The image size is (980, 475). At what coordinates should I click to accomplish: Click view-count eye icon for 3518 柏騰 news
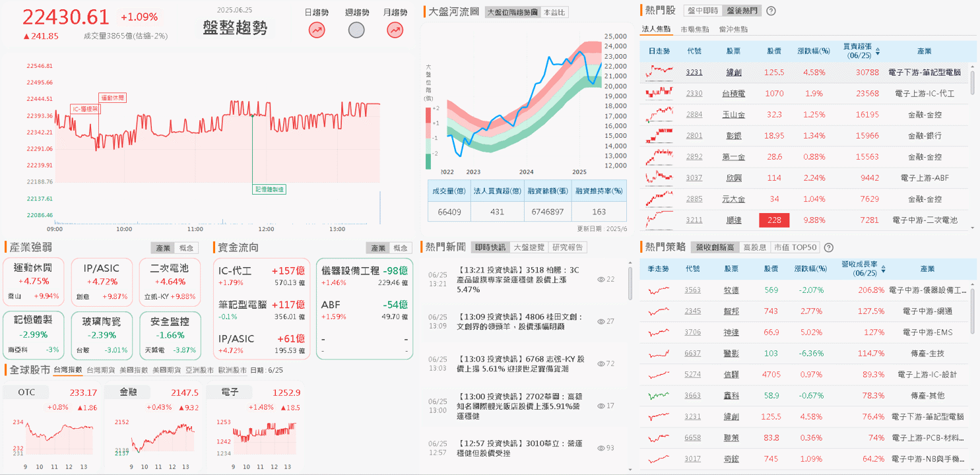(x=601, y=280)
